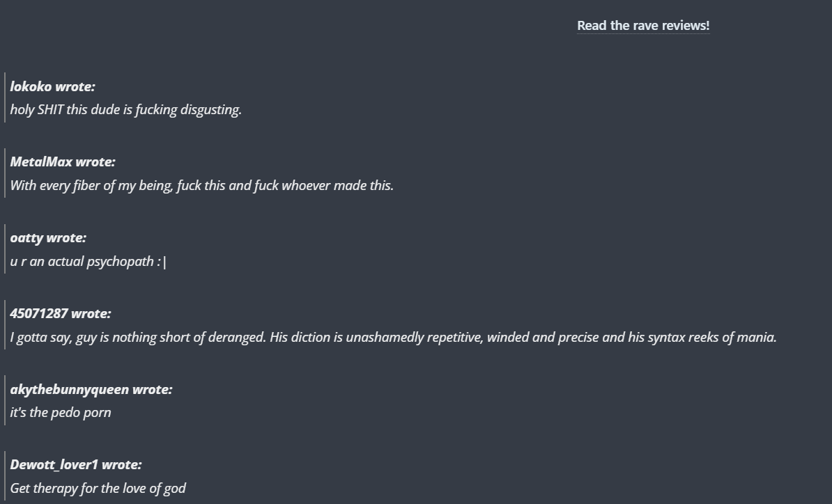Image resolution: width=832 pixels, height=504 pixels.
Task: Click the vertical quote bar beside lokoko's quote
Action: [5, 97]
